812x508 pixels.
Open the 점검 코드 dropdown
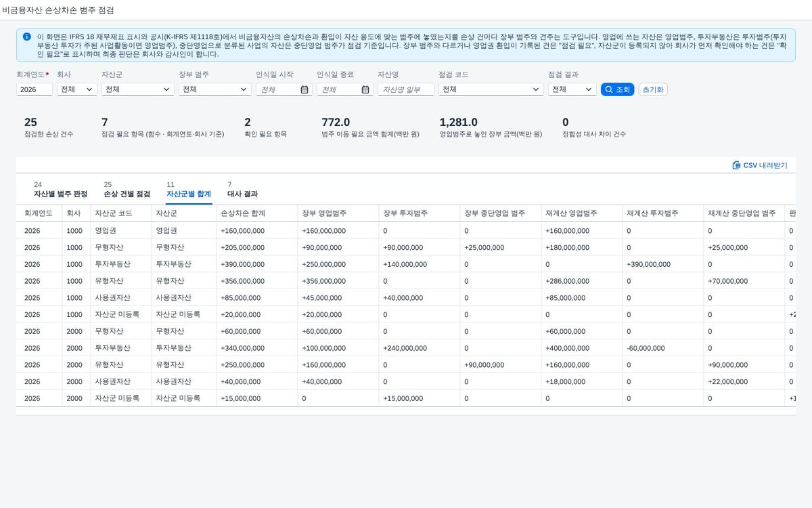491,89
